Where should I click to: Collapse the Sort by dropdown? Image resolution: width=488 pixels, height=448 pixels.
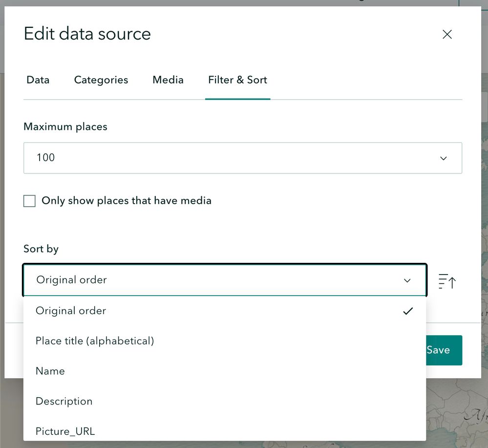pyautogui.click(x=225, y=280)
